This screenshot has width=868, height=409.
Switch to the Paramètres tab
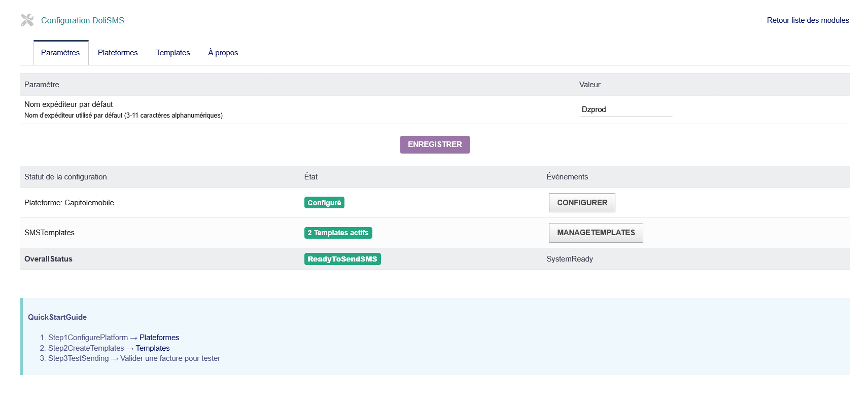(x=60, y=53)
